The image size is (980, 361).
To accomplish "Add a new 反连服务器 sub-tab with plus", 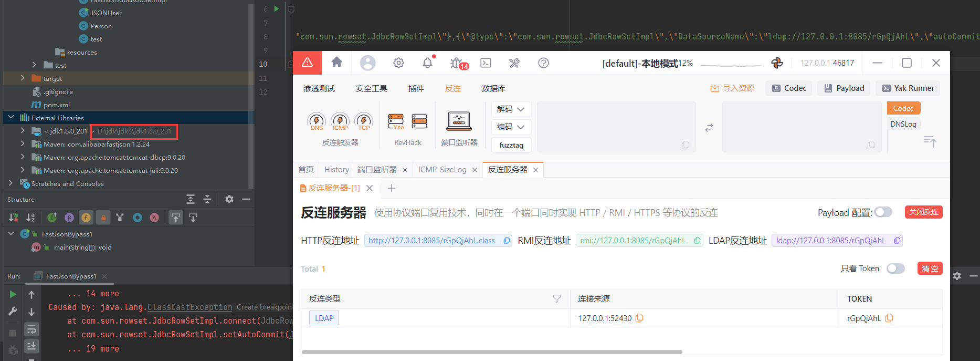I will (x=391, y=188).
